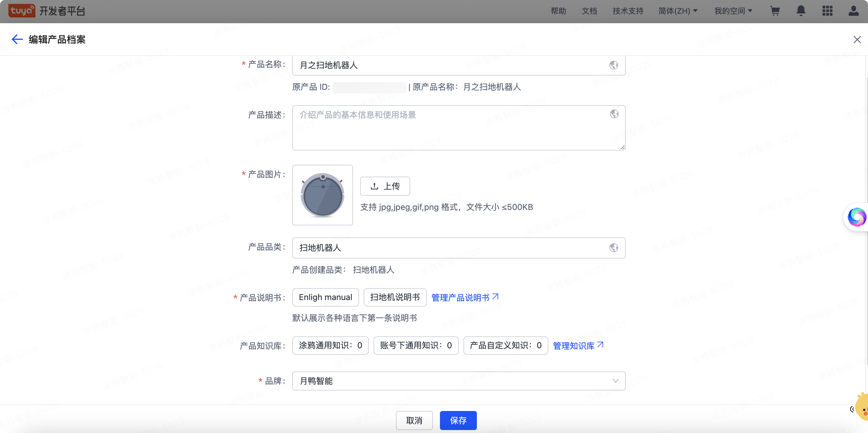The height and width of the screenshot is (433, 868).
Task: Click globe icon beside 产品名称 field
Action: (x=613, y=65)
